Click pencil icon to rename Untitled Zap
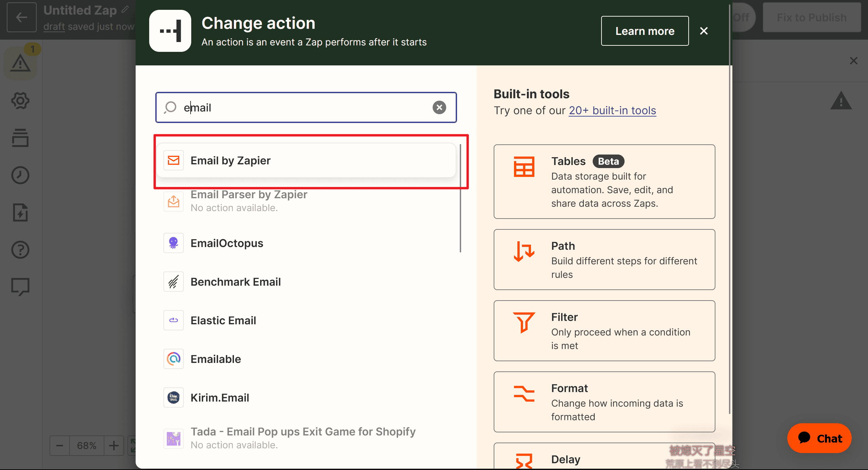This screenshot has width=868, height=470. [125, 9]
